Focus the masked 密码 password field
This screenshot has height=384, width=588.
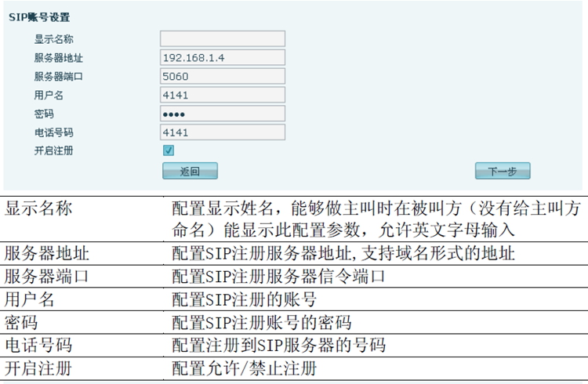222,114
